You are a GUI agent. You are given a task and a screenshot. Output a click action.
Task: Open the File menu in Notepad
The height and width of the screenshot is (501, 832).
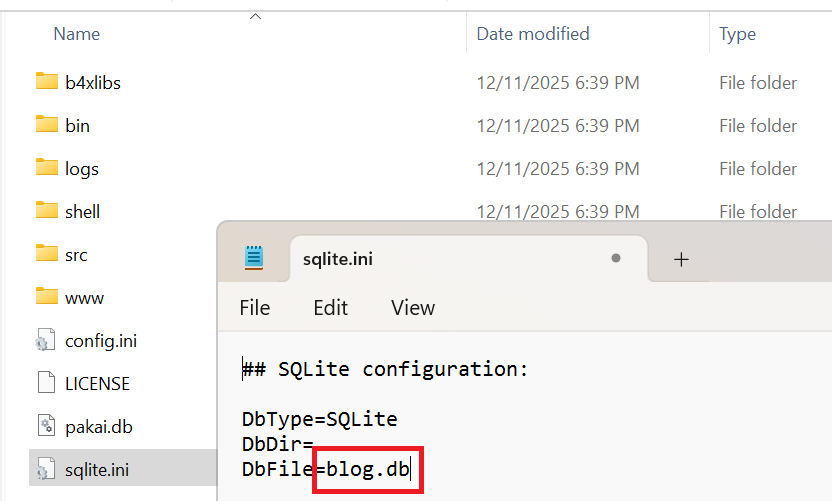255,308
